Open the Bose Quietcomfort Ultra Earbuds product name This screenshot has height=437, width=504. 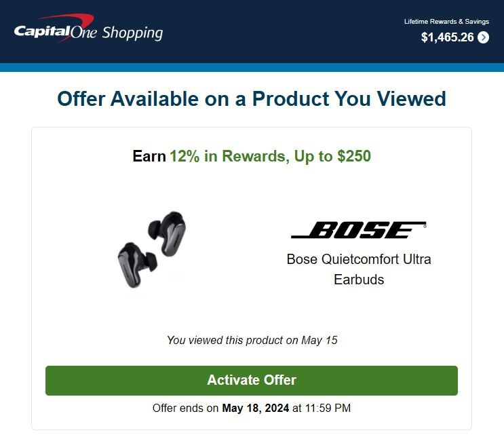click(x=359, y=269)
